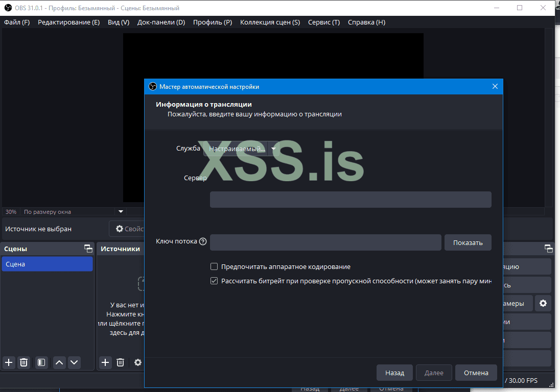Image resolution: width=560 pixels, height=392 pixels.
Task: Open the Профиль (P) menu
Action: coord(213,22)
